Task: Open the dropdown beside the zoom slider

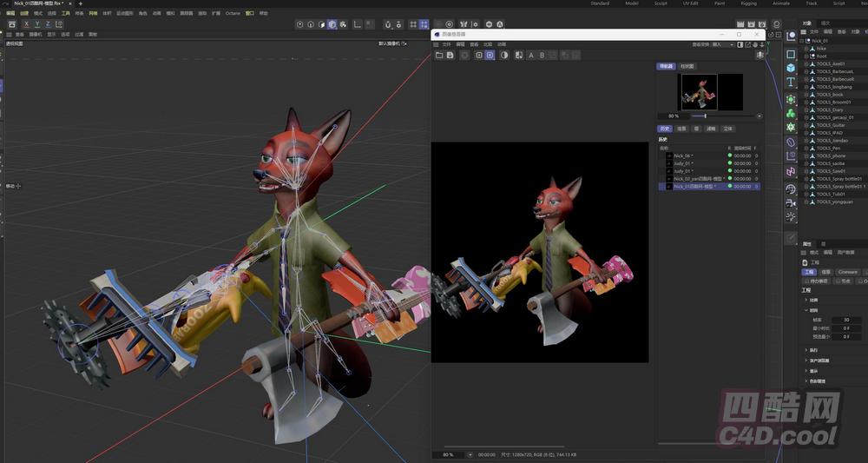Action: tap(759, 116)
